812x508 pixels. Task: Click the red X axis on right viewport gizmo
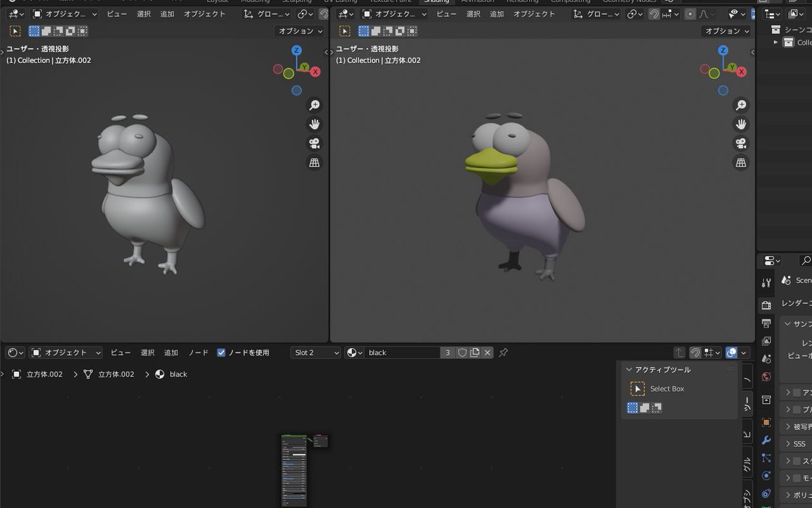[x=742, y=72]
